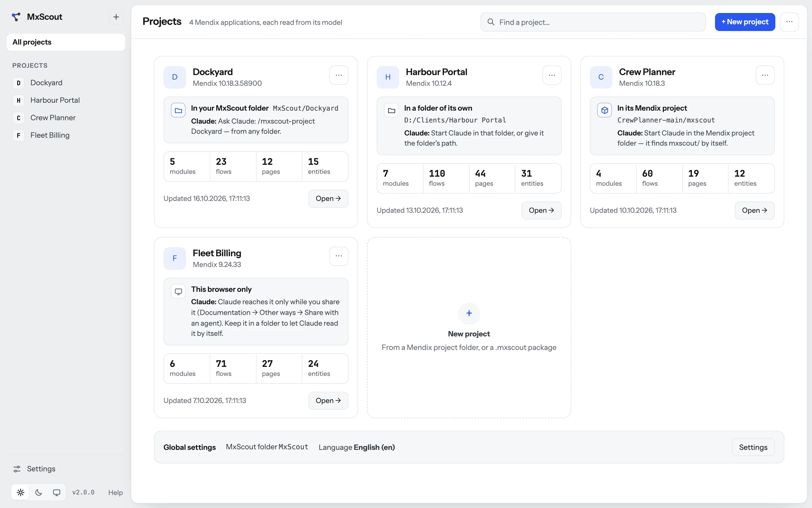Click the plus icon in New project placeholder
This screenshot has width=812, height=508.
point(469,314)
